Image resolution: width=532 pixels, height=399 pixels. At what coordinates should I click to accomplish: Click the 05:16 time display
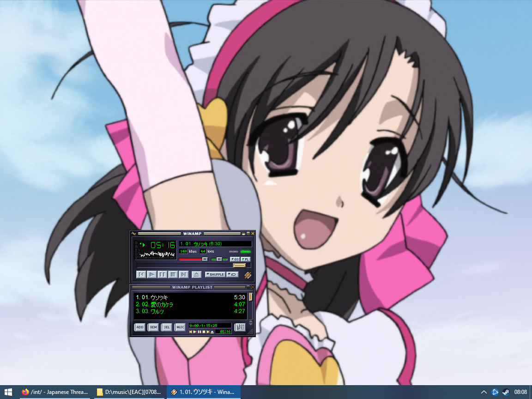(163, 245)
